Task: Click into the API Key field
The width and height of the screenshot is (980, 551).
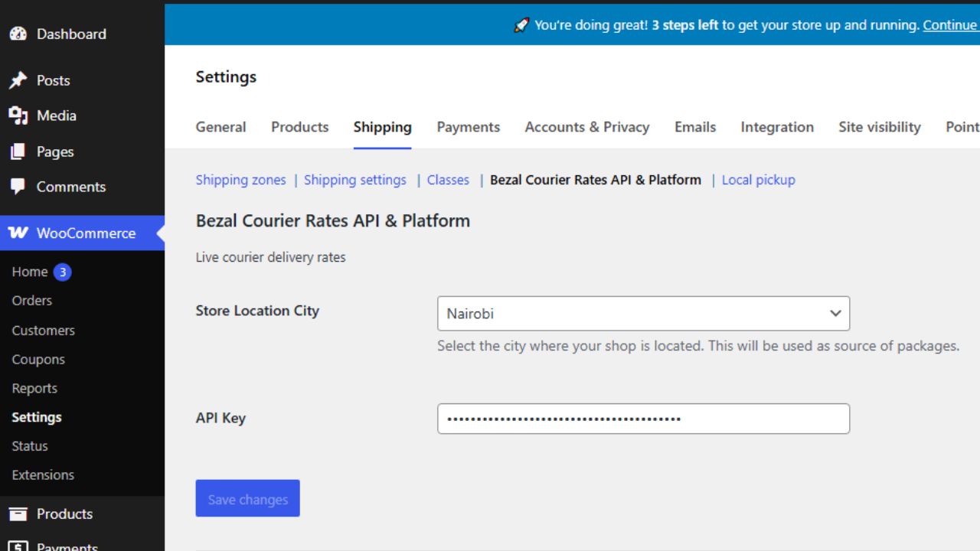Action: [644, 419]
